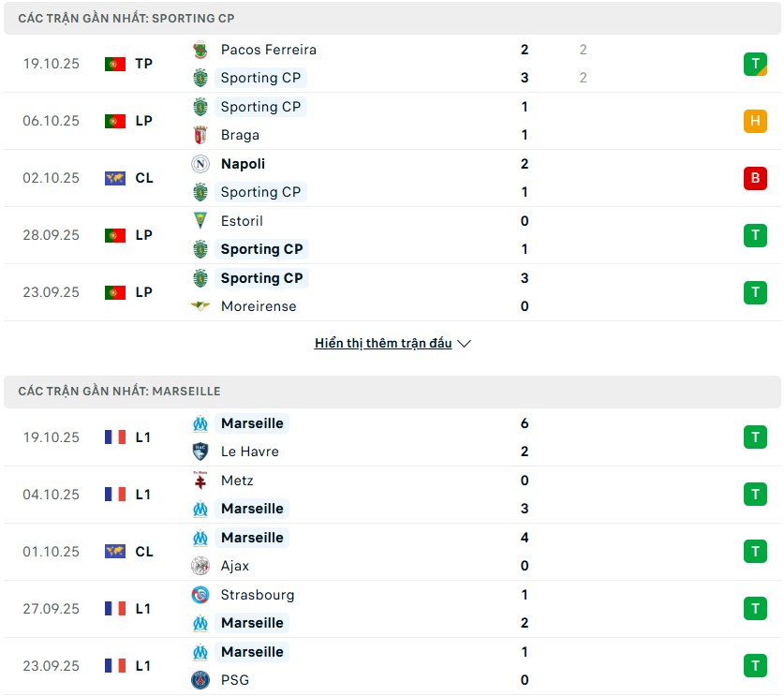Select the Pacos Ferreira match row
Screen dimensions: 784x696
point(392,64)
